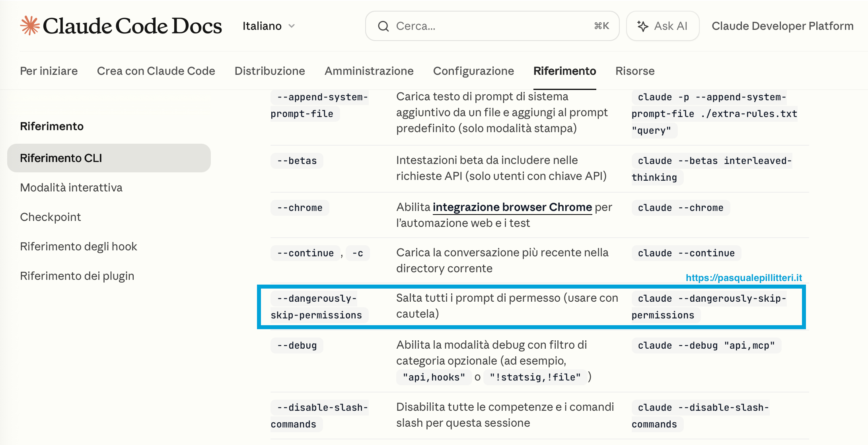Open the Amministrazione tab
Viewport: 868px width, 445px height.
tap(369, 71)
